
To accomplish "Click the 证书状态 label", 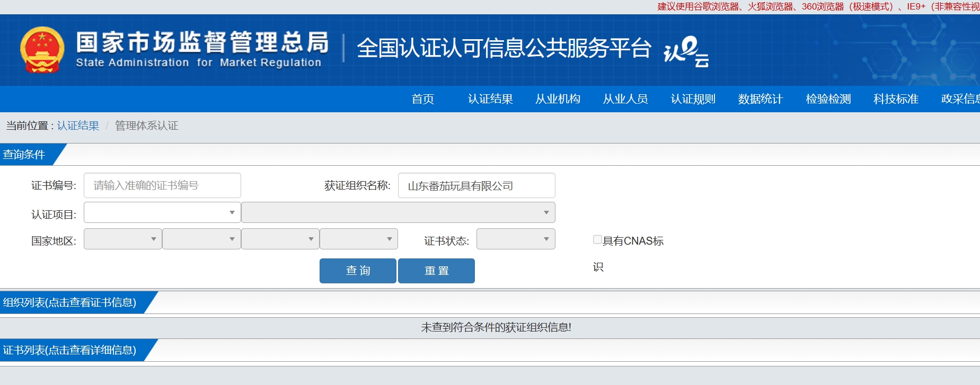I will tap(446, 241).
